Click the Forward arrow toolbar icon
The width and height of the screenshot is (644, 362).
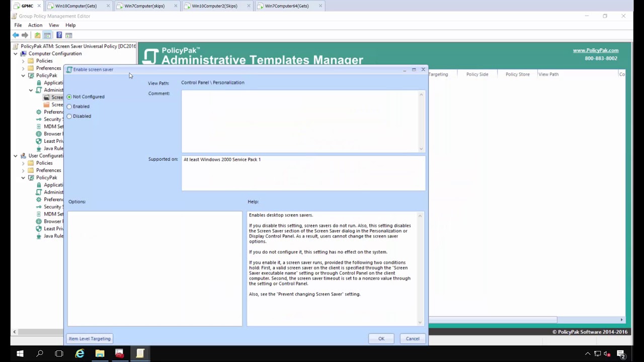25,35
